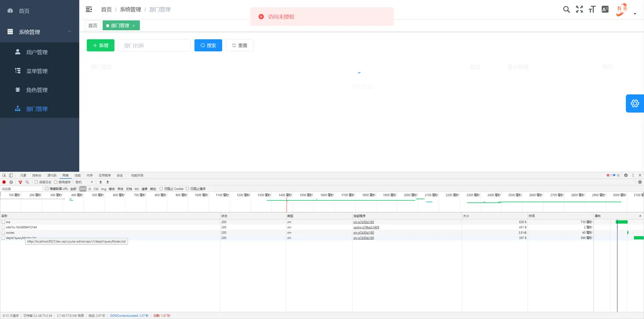The height and width of the screenshot is (319, 644).
Task: Open the DevTools three-dot more menu
Action: [633, 175]
